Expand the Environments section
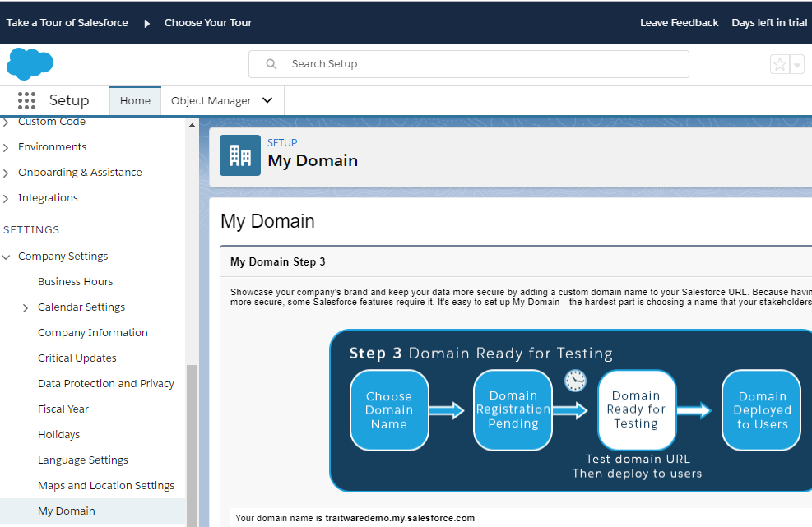812x527 pixels. pos(6,147)
